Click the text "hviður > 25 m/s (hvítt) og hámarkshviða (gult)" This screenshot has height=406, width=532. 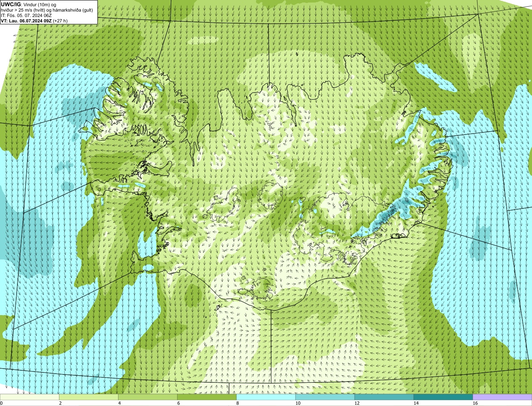(47, 10)
